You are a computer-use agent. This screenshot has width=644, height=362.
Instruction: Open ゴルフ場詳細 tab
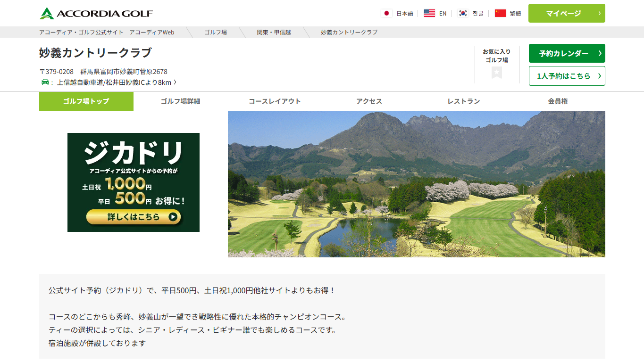[181, 101]
